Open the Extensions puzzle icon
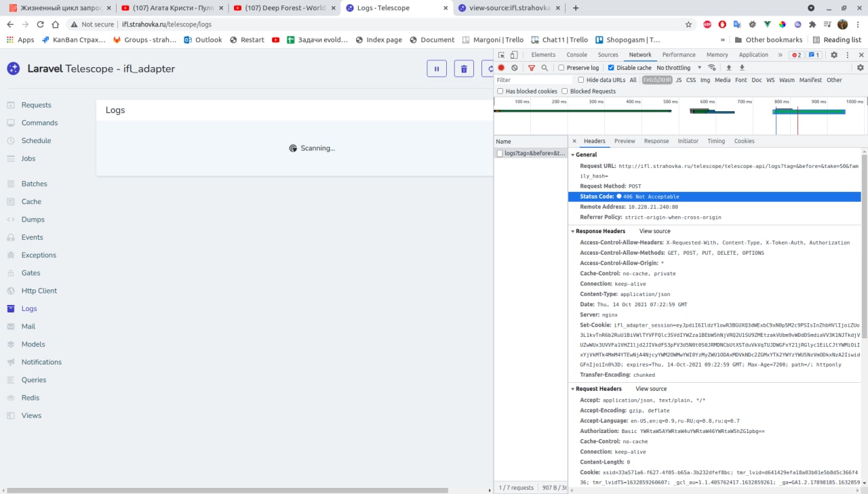This screenshot has width=868, height=494. [x=812, y=24]
